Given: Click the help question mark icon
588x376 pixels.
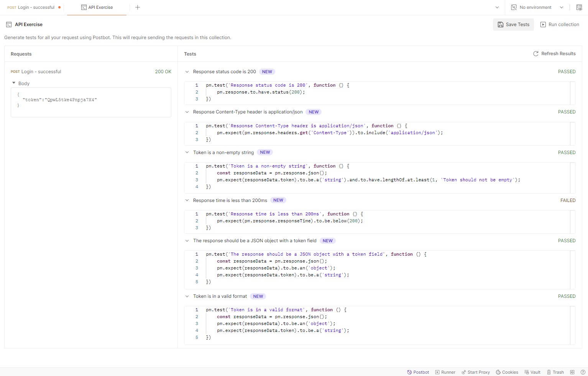Looking at the screenshot, I should (x=583, y=372).
